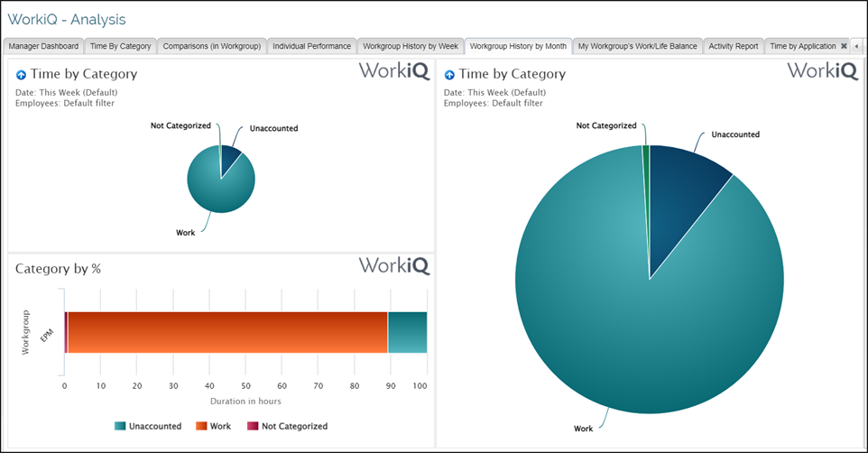Switch to the Individual Performance tab
868x453 pixels.
311,46
